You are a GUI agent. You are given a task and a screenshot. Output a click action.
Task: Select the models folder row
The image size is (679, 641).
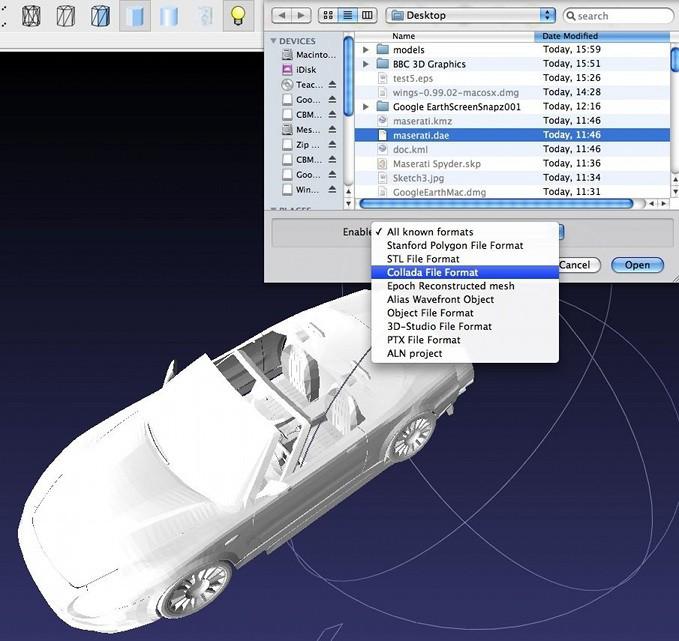pos(512,49)
